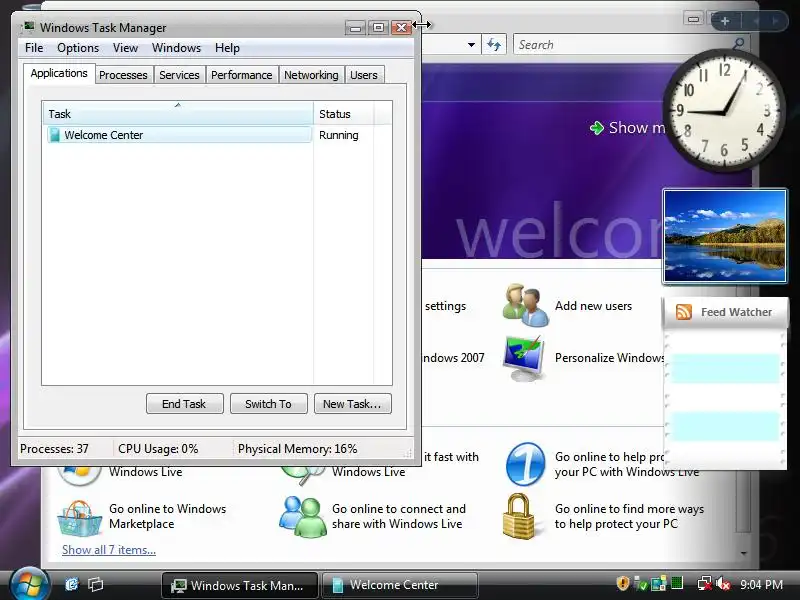
Task: Click Go online to find more ways to protect
Action: coord(629,516)
